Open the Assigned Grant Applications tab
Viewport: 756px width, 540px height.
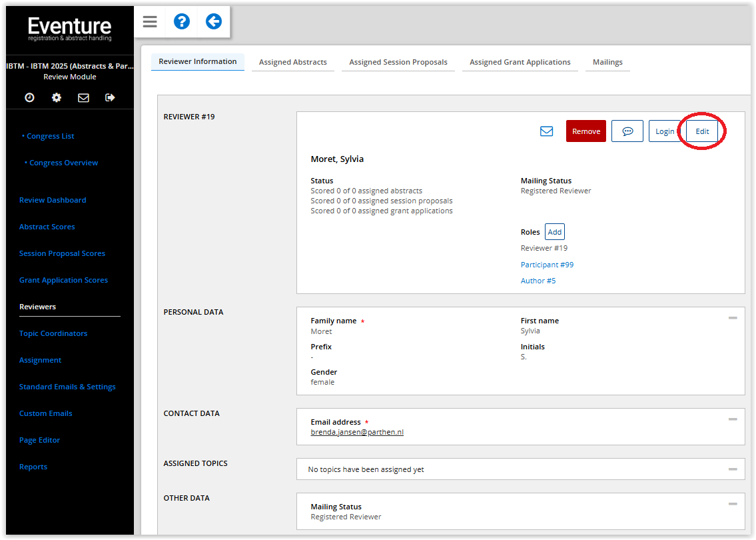point(520,62)
